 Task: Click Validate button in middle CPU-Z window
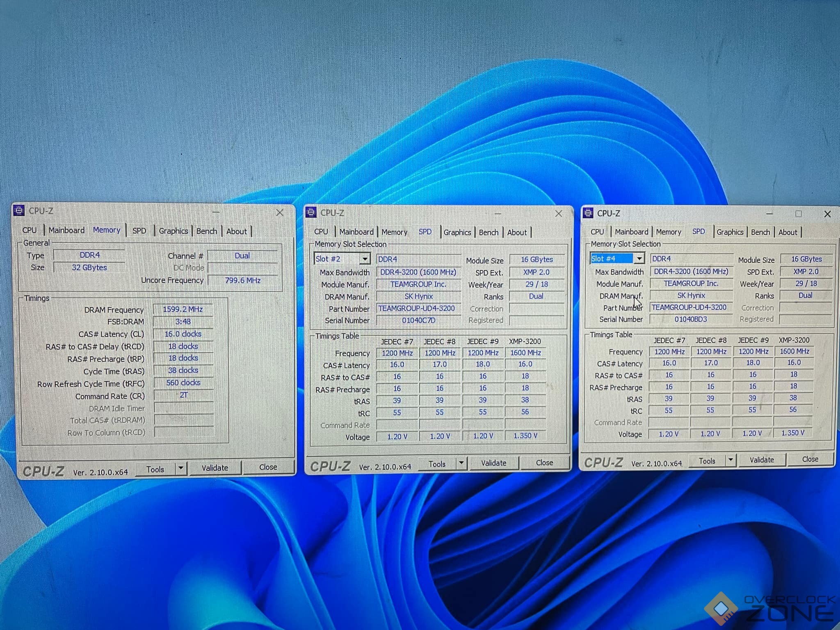(x=494, y=463)
